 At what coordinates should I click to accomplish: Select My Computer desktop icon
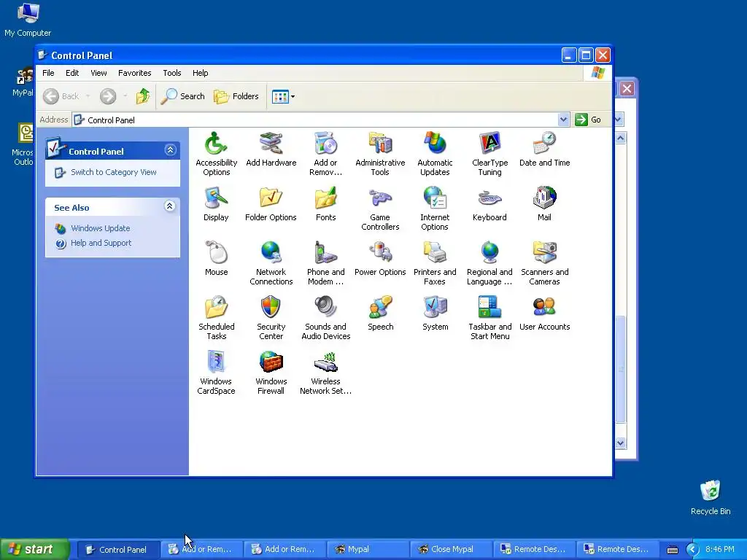[28, 20]
